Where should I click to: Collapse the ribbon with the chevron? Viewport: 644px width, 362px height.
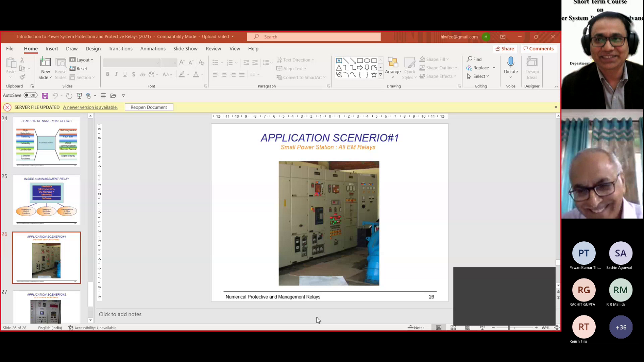tap(556, 87)
